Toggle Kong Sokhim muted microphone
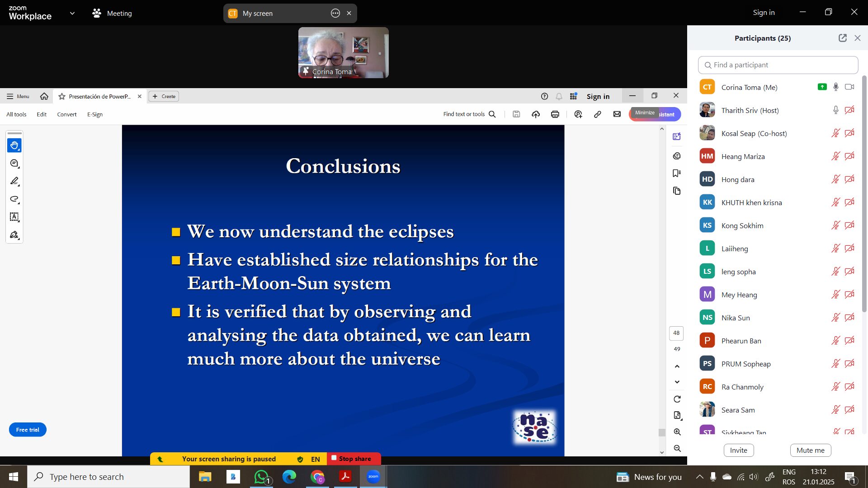Screen dimensions: 868x488 (836, 225)
